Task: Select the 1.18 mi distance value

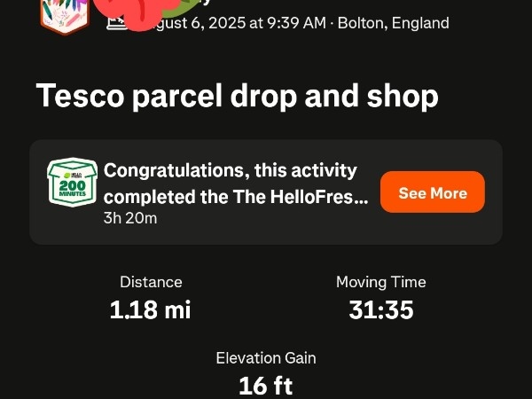Action: pyautogui.click(x=151, y=309)
